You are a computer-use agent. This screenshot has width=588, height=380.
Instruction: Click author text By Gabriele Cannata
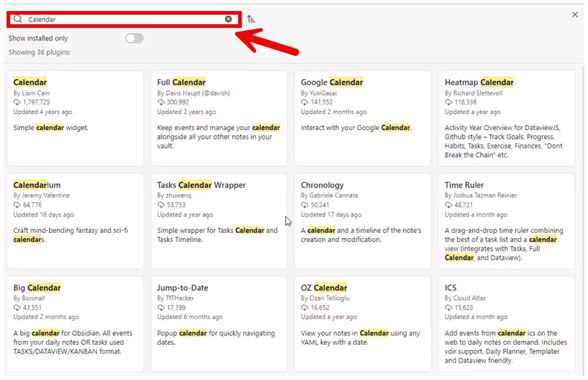click(x=329, y=196)
